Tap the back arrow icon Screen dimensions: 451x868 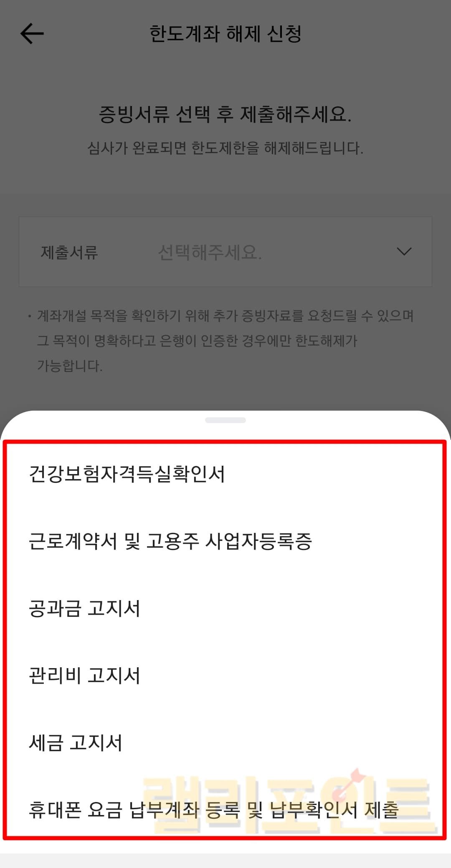(x=32, y=34)
